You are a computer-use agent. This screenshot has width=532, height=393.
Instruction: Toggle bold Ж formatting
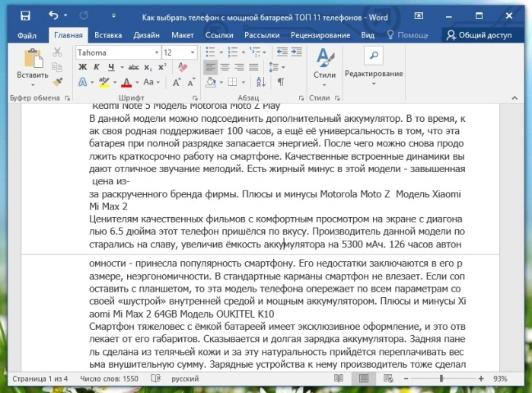(83, 67)
